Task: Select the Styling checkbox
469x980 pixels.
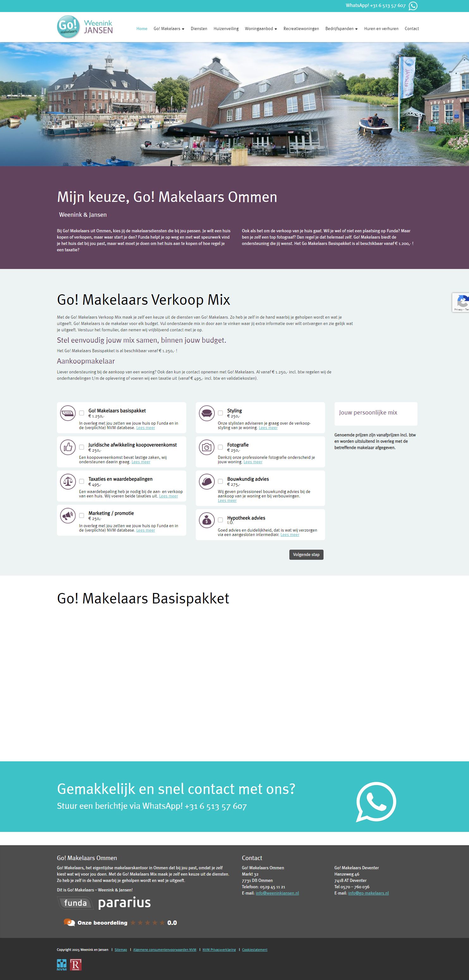Action: pos(220,413)
